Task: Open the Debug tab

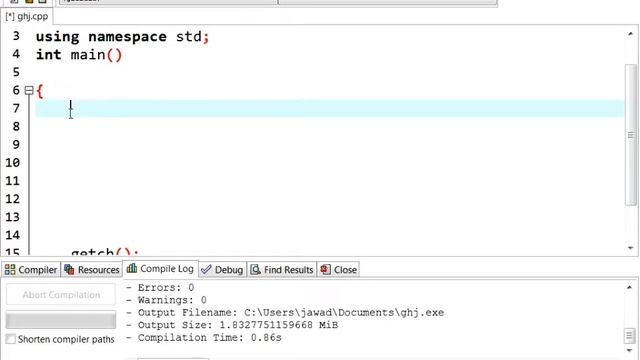Action: (x=223, y=270)
